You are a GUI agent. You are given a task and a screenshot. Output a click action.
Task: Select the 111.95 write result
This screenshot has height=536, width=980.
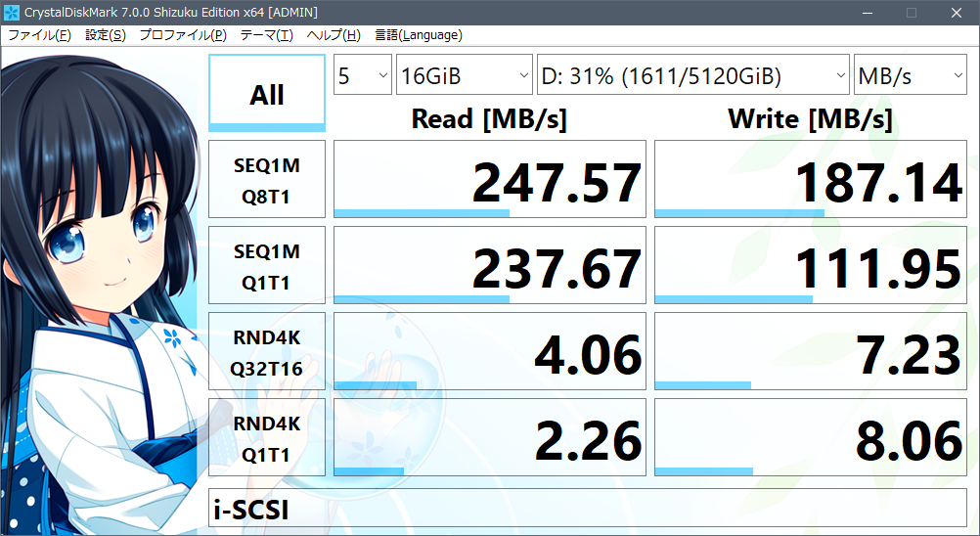pos(811,265)
